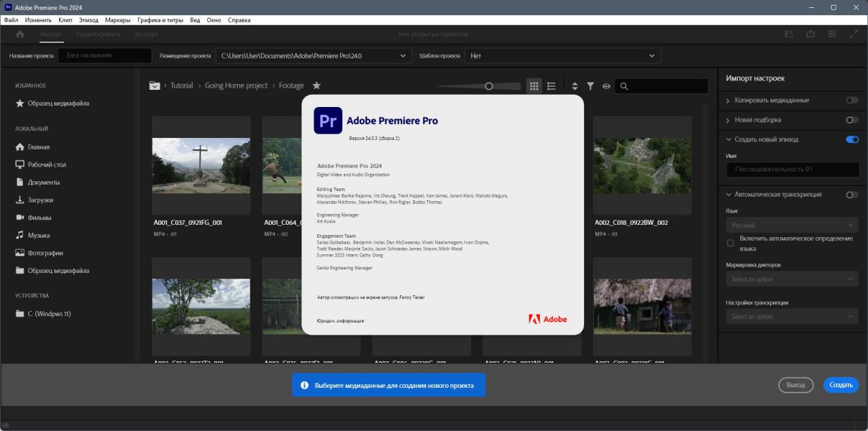Click the Название проекта input field
This screenshot has height=431, width=868.
[105, 55]
